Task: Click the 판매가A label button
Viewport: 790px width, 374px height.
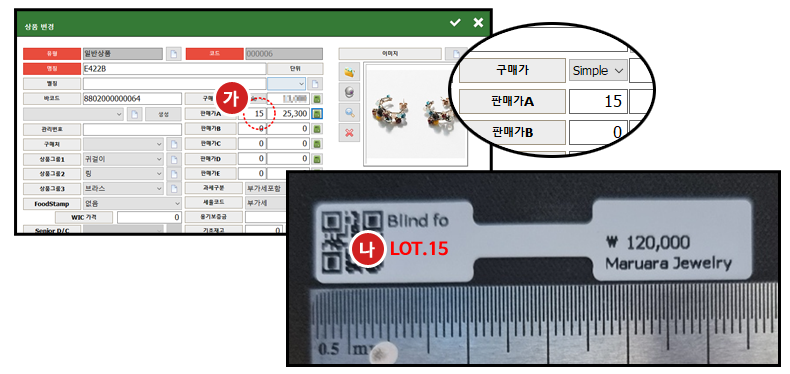Action: (x=211, y=114)
